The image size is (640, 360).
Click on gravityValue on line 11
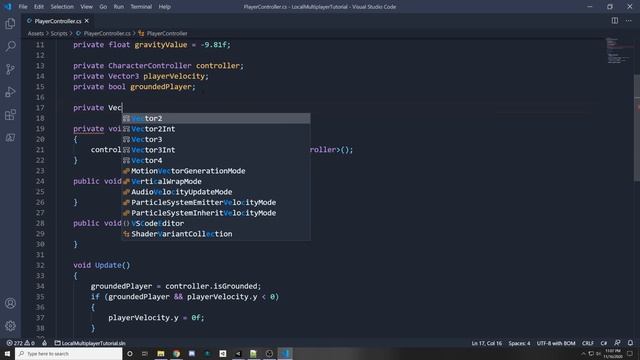pyautogui.click(x=161, y=45)
